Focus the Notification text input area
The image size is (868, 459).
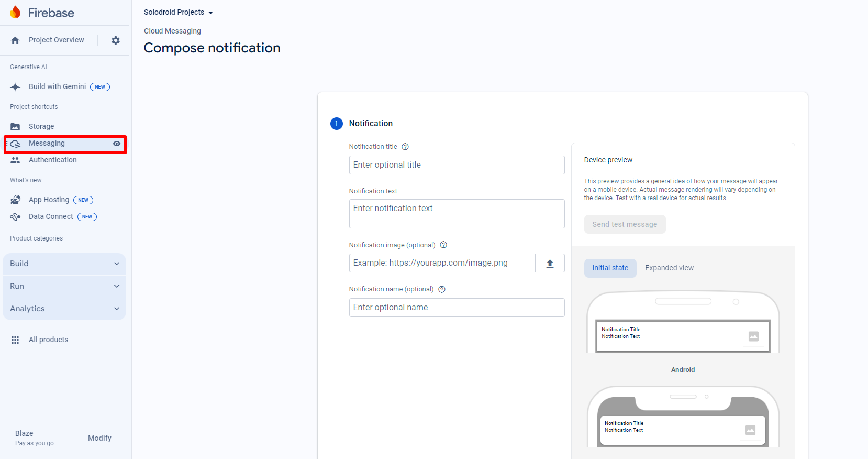coord(457,214)
